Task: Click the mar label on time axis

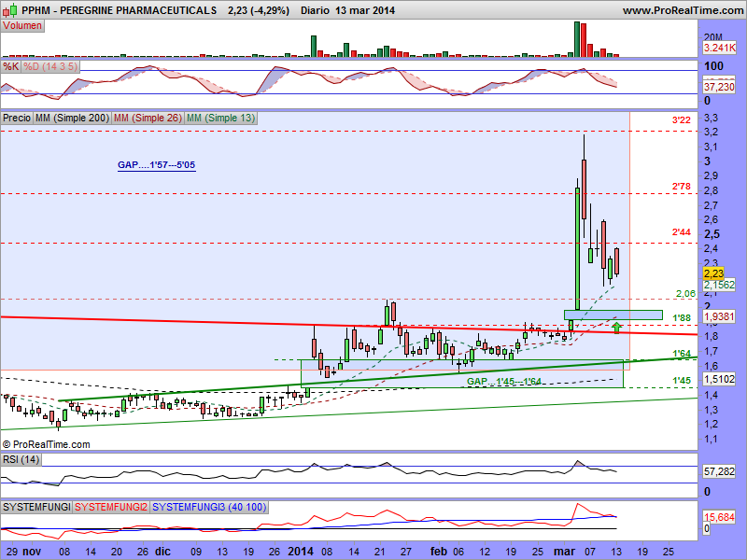Action: pyautogui.click(x=565, y=552)
